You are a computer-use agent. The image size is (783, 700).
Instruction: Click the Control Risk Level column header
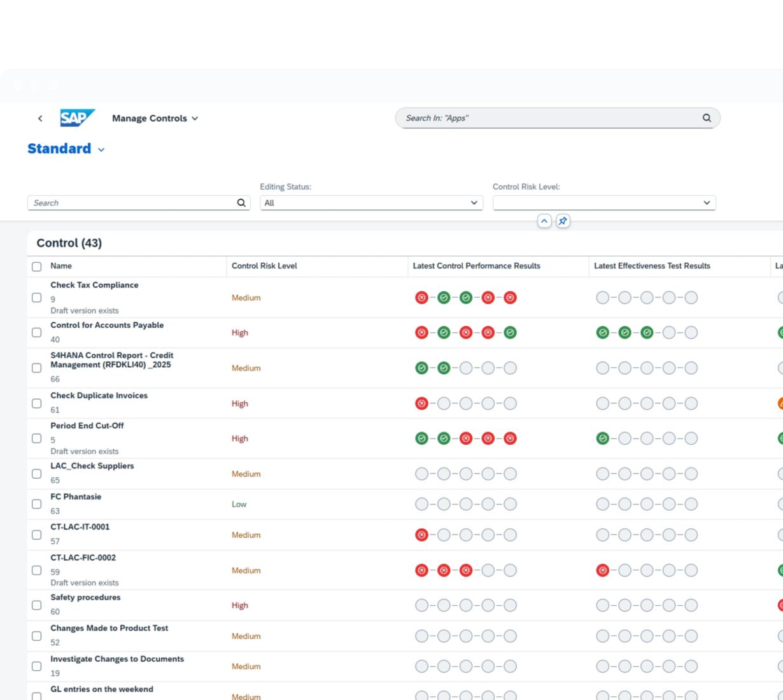(264, 266)
